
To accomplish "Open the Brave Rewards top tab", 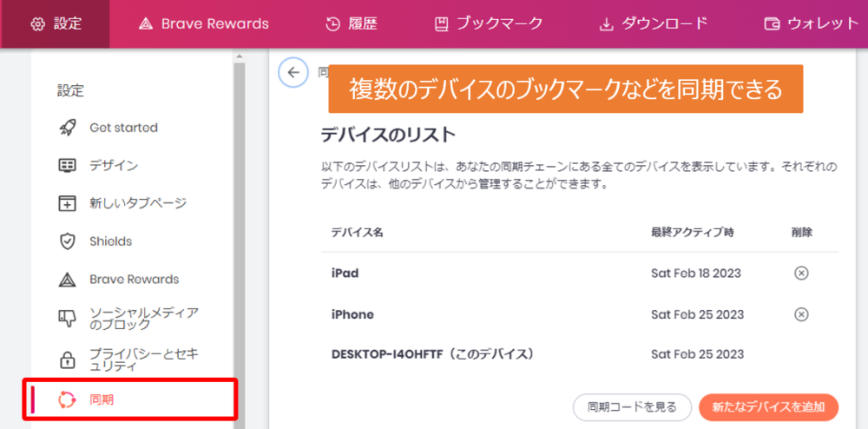I will click(x=203, y=23).
